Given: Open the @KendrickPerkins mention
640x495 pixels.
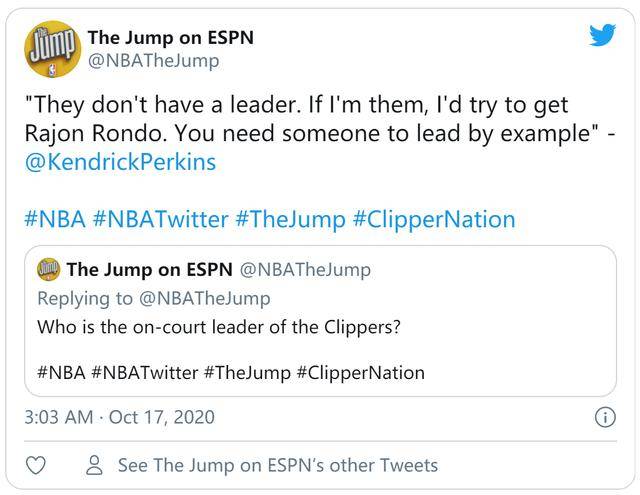Looking at the screenshot, I should 120,162.
